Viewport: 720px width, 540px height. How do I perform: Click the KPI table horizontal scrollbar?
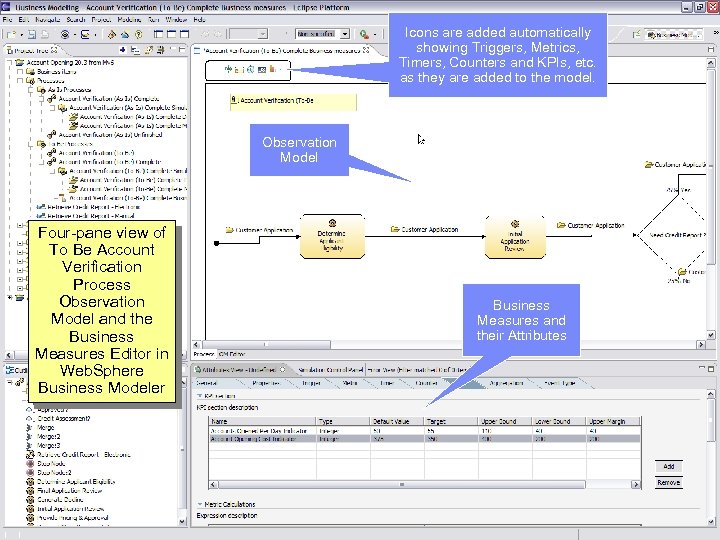pyautogui.click(x=402, y=484)
